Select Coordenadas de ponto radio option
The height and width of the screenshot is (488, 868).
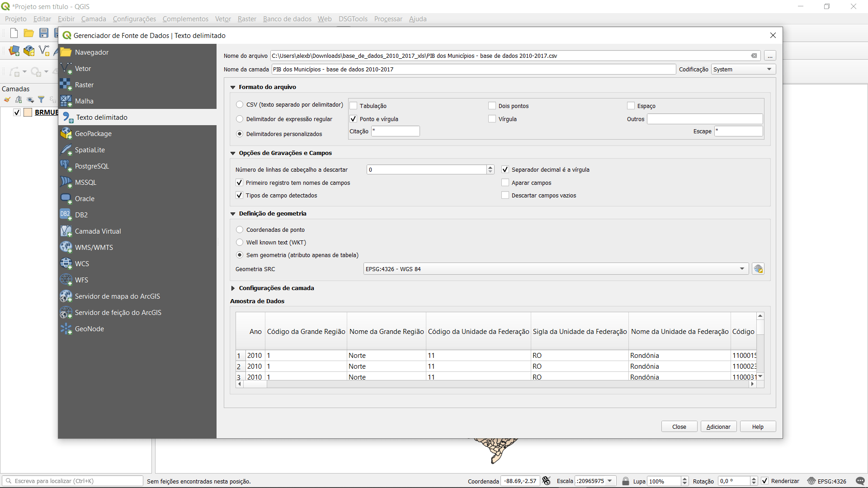(240, 230)
